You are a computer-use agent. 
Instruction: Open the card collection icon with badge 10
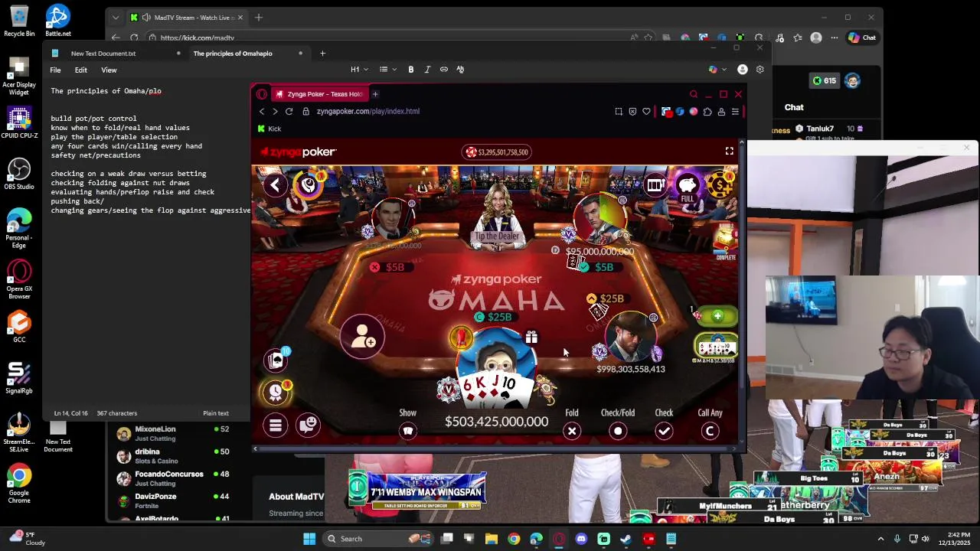[x=276, y=359]
